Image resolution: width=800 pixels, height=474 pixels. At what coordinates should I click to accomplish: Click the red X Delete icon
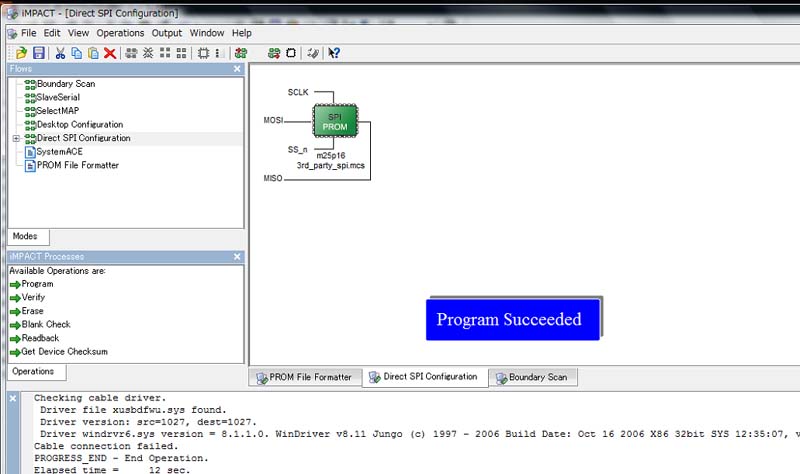point(110,53)
